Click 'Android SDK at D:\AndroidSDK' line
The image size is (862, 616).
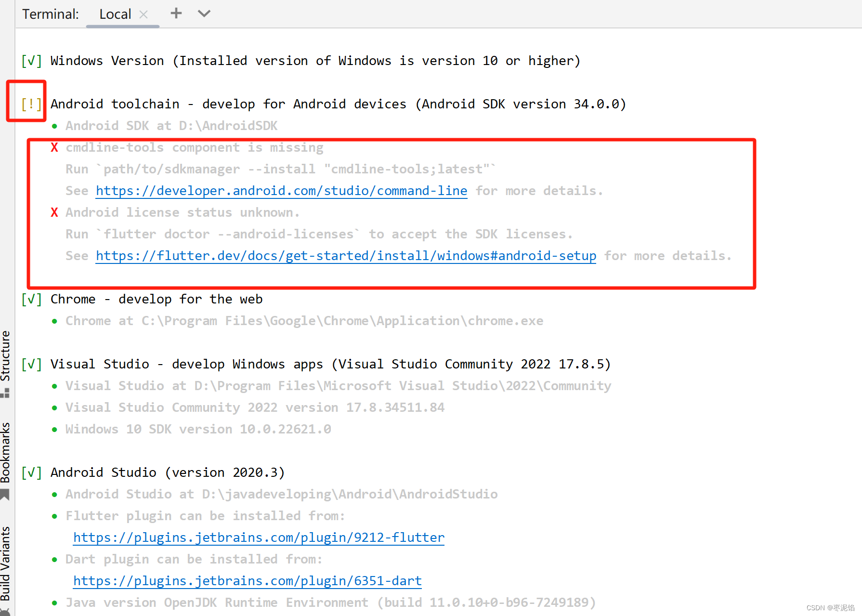tap(171, 126)
